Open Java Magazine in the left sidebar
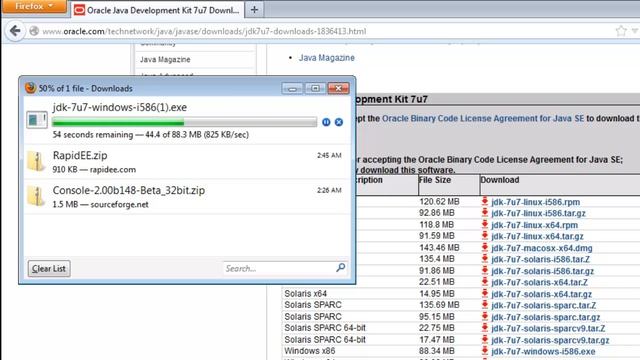 click(x=165, y=59)
